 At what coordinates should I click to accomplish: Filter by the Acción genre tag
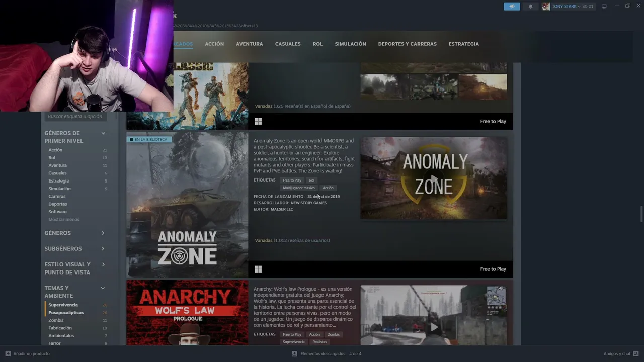[x=55, y=150]
